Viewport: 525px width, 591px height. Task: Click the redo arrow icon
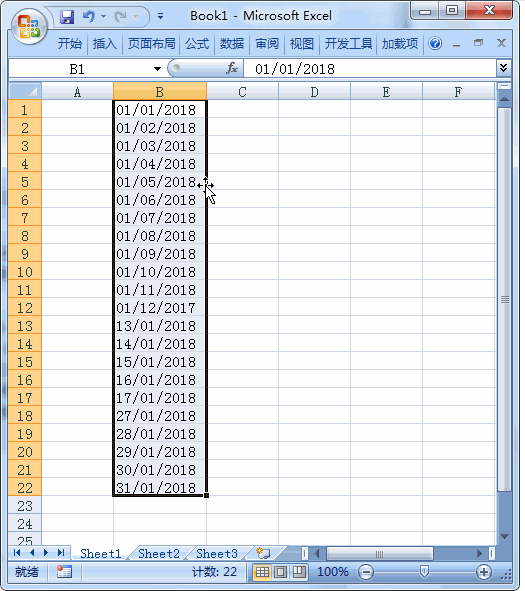click(x=121, y=17)
